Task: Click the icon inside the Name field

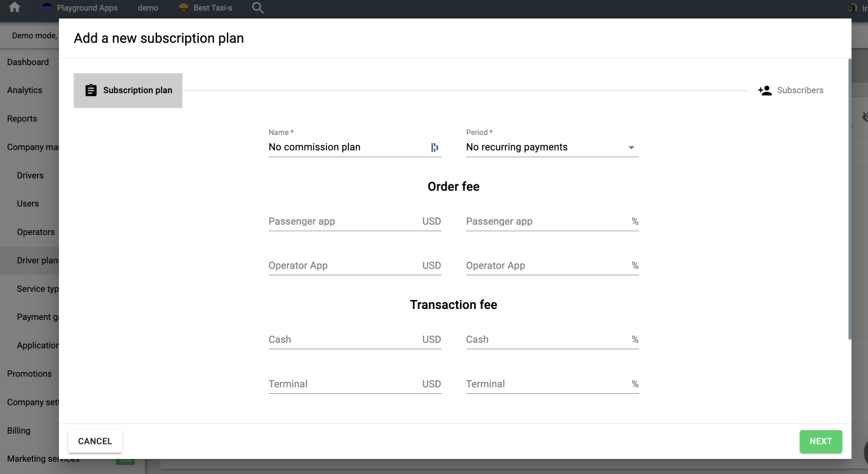Action: (435, 147)
